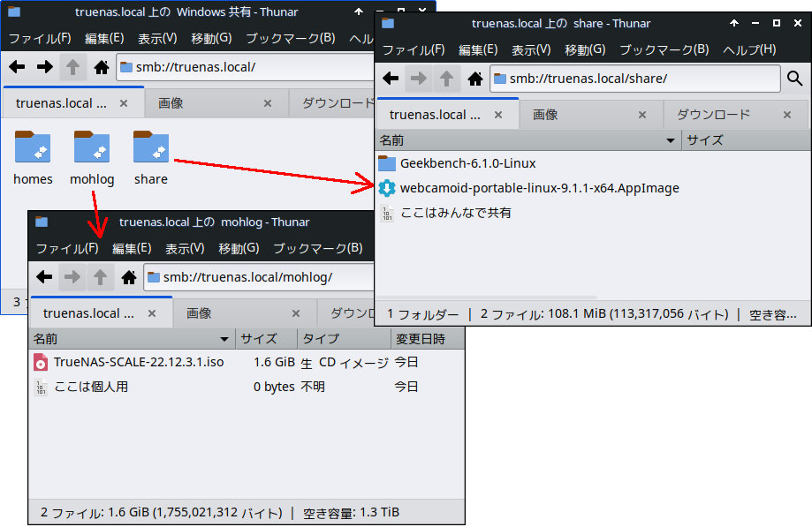The image size is (812, 527).
Task: Click the search magnifier in share window
Action: [x=795, y=79]
